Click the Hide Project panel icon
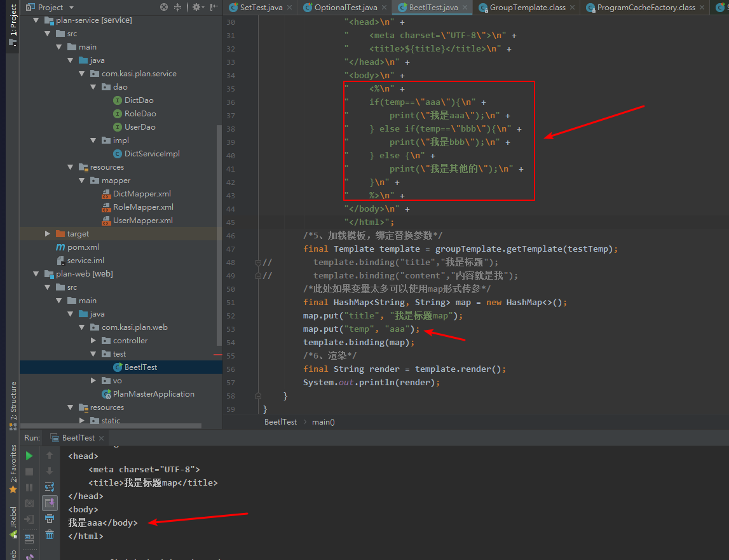Image resolution: width=729 pixels, height=560 pixels. [x=214, y=7]
